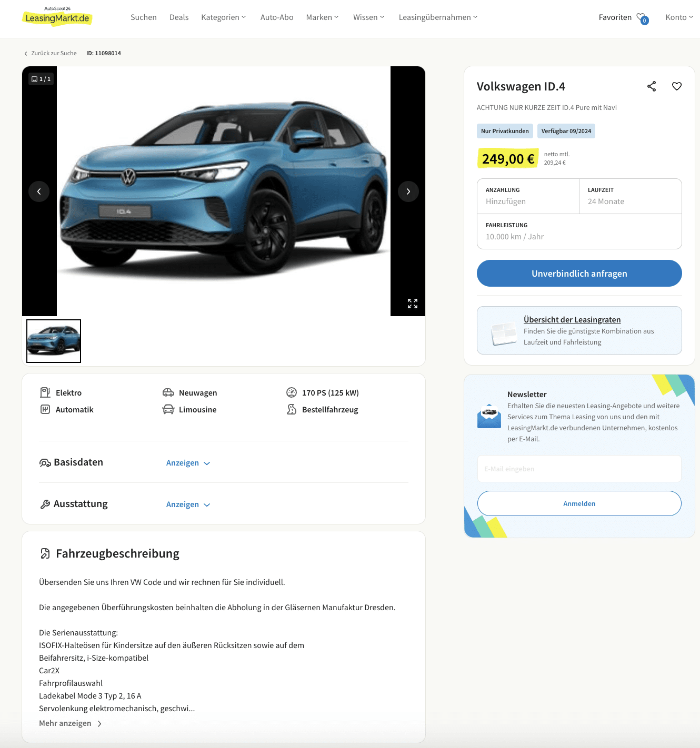Open Übersicht der Leasingraten link
Viewport: 700px width, 748px height.
point(572,320)
